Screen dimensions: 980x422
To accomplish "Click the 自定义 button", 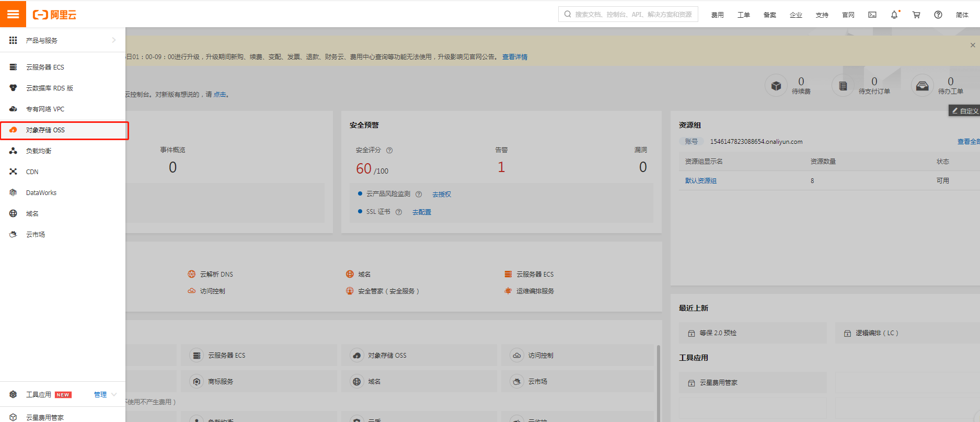I will tap(964, 110).
